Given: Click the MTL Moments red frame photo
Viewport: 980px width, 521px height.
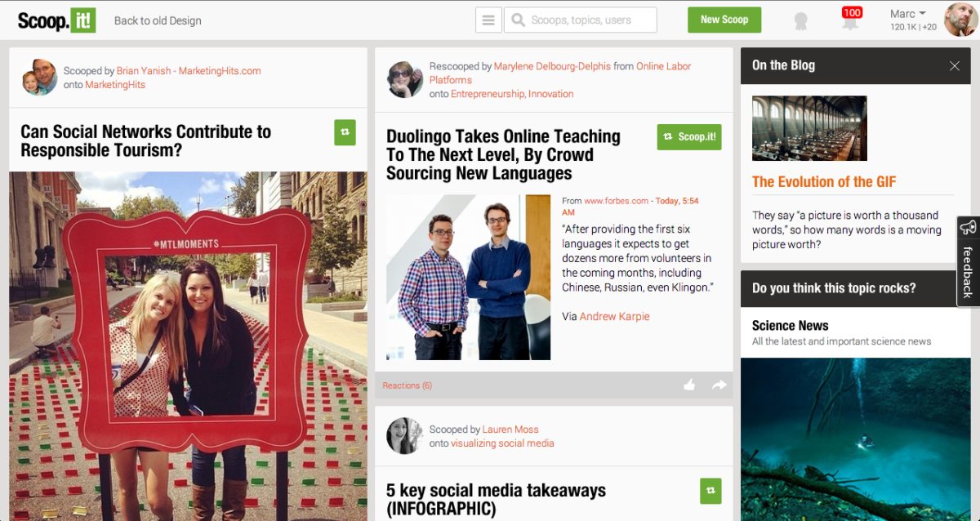Looking at the screenshot, I should coord(188,346).
